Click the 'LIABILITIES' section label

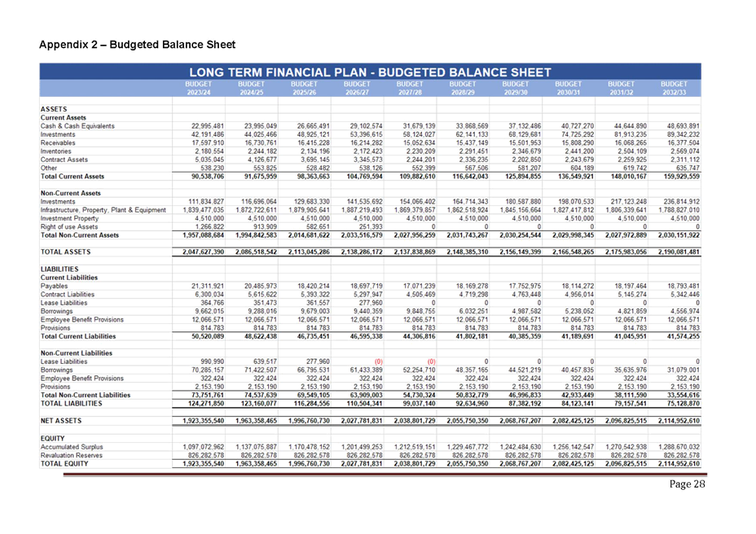[x=59, y=269]
